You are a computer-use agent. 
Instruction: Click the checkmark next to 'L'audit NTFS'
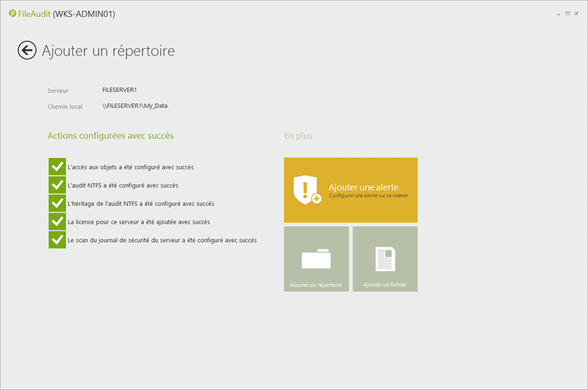(57, 185)
